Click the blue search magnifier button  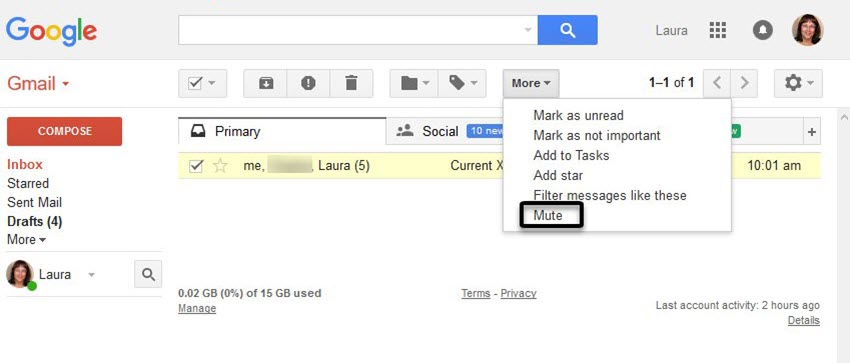click(x=567, y=30)
